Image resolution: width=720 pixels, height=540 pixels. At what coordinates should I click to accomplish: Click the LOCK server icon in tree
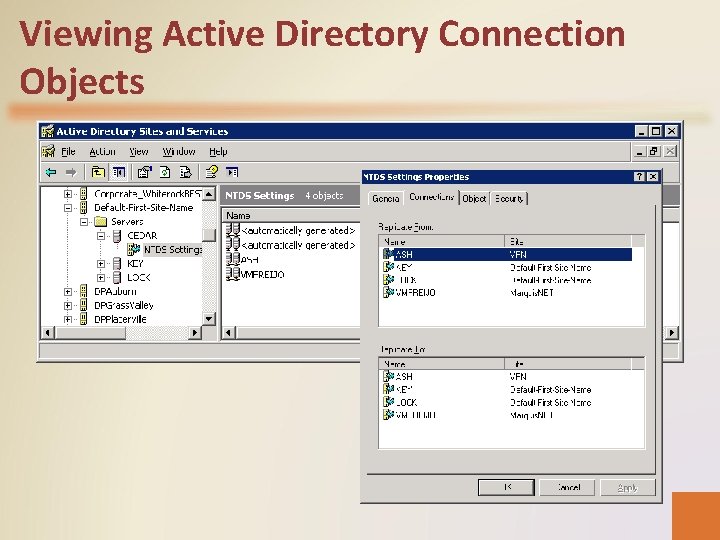tap(117, 277)
